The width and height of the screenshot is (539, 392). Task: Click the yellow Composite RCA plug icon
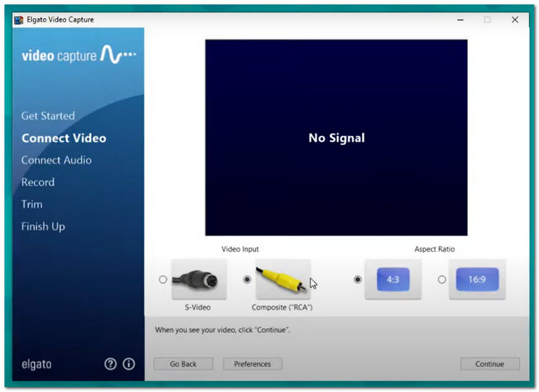(283, 278)
